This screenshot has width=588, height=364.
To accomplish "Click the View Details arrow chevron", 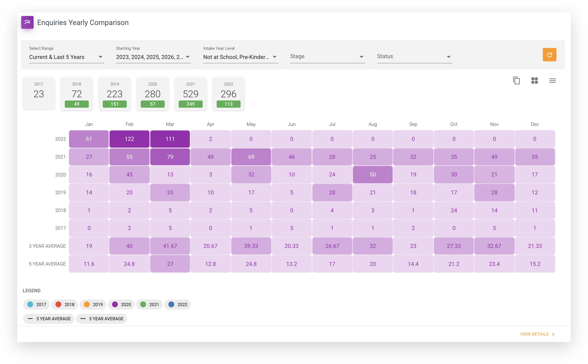I will click(553, 334).
